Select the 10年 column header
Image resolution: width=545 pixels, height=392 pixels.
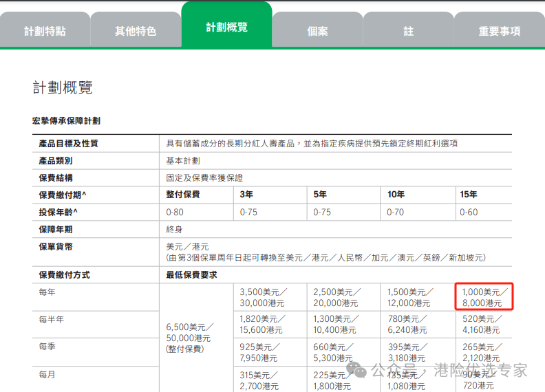coord(396,195)
